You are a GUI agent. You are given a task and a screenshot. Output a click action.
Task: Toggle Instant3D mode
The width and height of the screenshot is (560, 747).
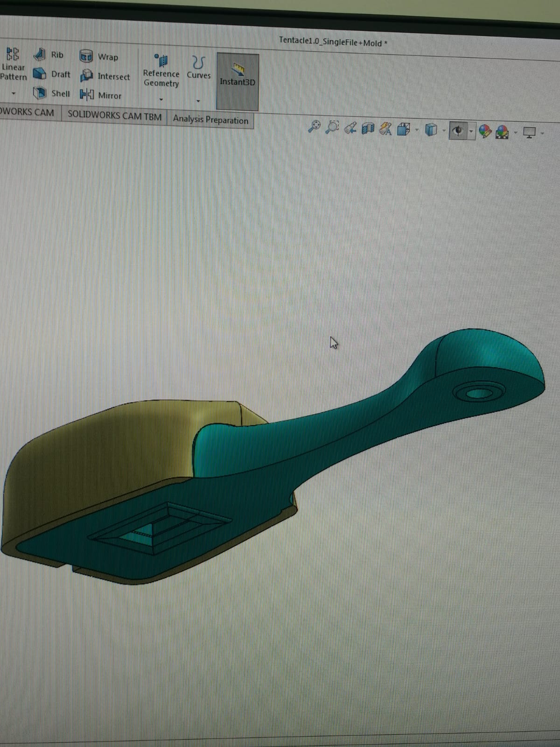click(x=238, y=76)
